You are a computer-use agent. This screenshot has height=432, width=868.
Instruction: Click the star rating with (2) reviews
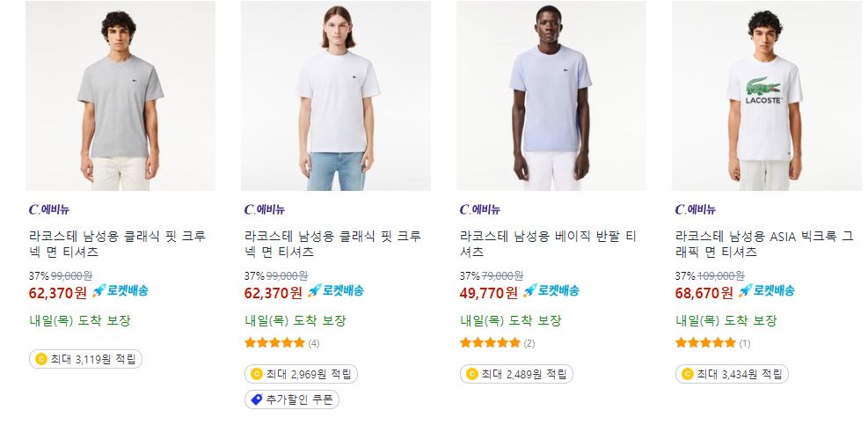point(497,343)
